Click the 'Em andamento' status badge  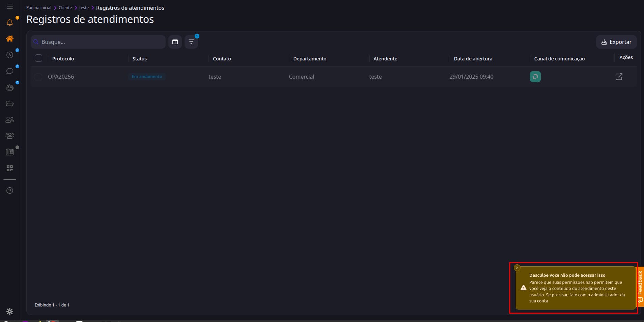pos(147,77)
